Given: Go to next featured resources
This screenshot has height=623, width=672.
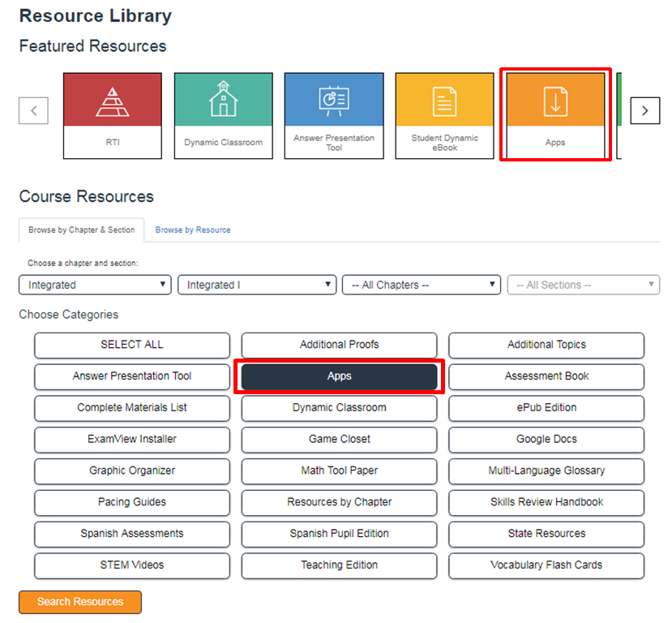Looking at the screenshot, I should (644, 110).
